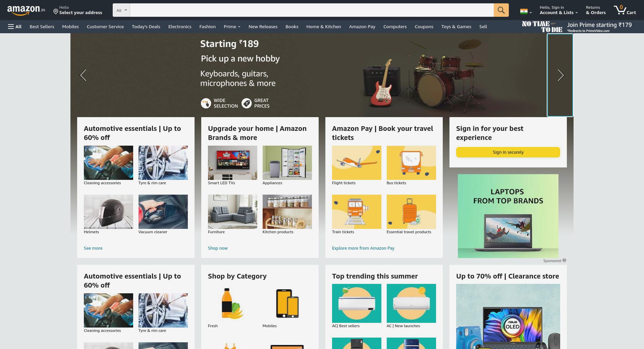Open Vacuum cleaner thumbnail
The height and width of the screenshot is (349, 644).
[163, 212]
